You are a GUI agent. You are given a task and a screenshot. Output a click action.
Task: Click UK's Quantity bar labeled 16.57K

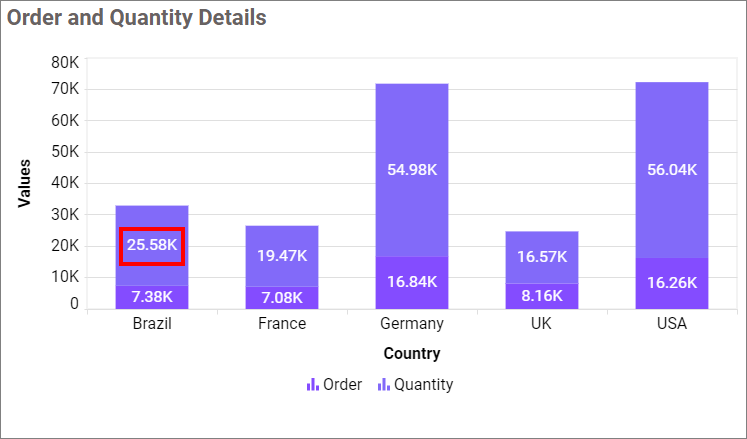(x=542, y=257)
